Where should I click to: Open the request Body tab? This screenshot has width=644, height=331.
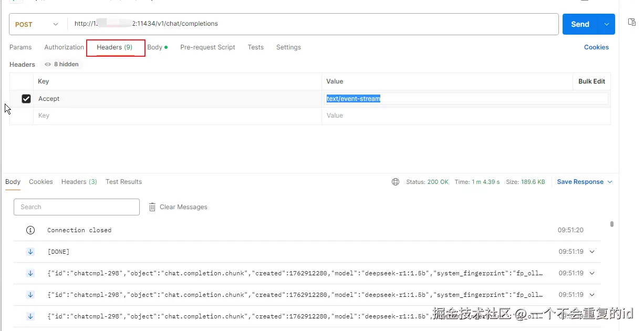coord(157,47)
